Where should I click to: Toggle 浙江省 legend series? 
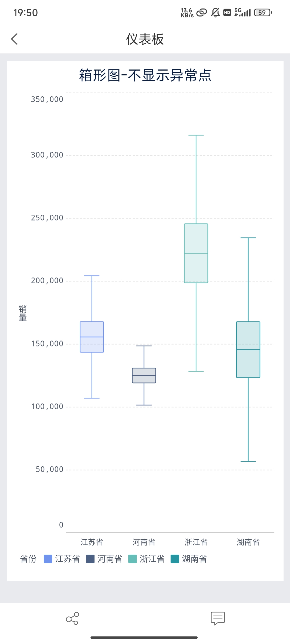point(147,559)
